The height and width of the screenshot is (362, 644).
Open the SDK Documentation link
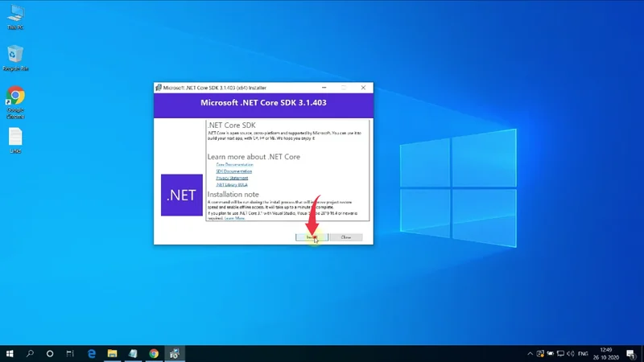[x=233, y=171]
